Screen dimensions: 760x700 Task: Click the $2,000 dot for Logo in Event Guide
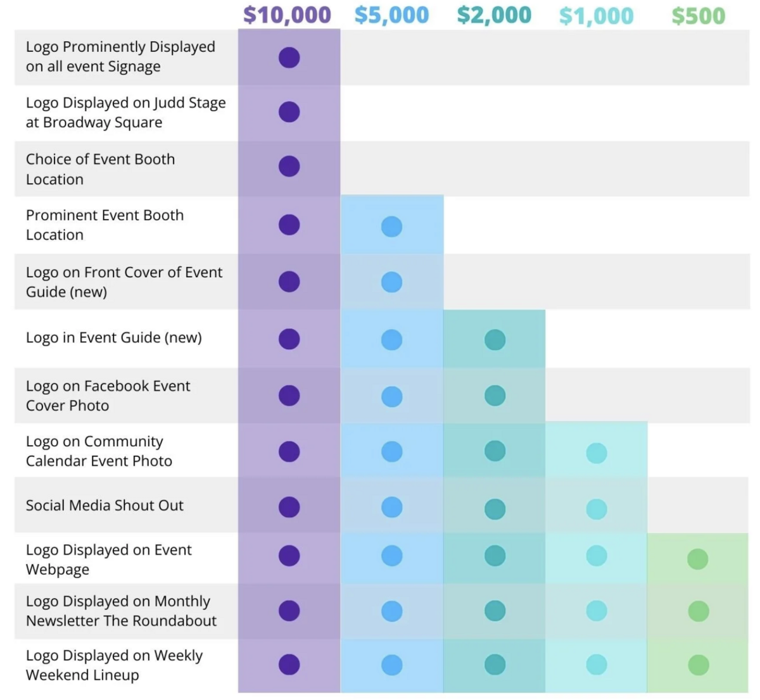(x=495, y=340)
